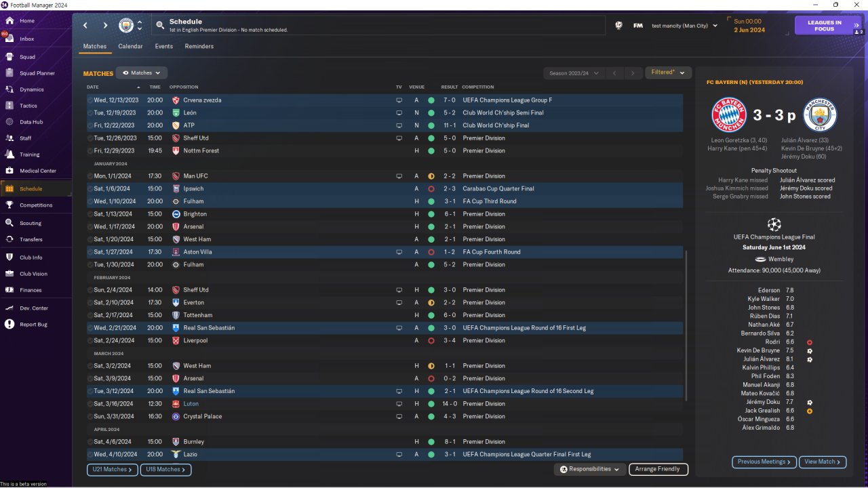Click the Crystal Palace opposition name

click(x=202, y=417)
